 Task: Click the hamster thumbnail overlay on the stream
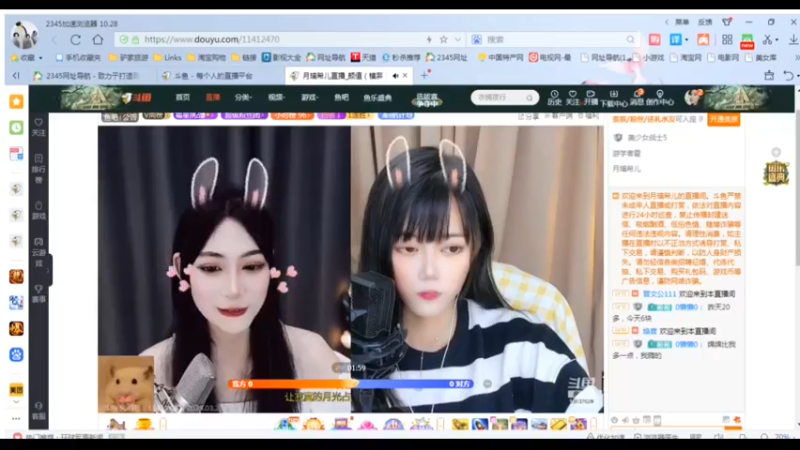click(x=126, y=384)
